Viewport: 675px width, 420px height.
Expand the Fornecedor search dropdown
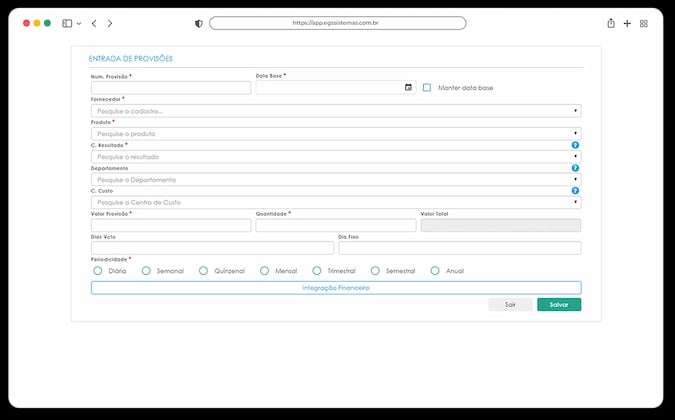click(336, 111)
